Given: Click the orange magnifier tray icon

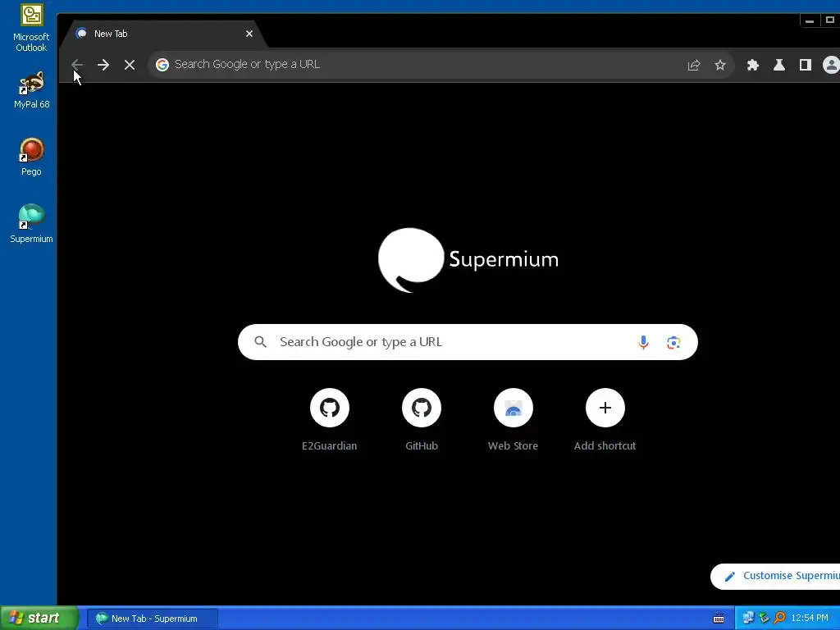Looking at the screenshot, I should (779, 619).
